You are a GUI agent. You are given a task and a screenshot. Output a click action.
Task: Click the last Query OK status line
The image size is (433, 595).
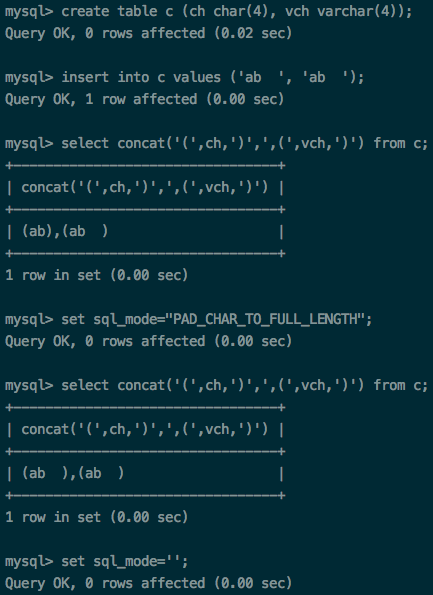[x=148, y=583]
